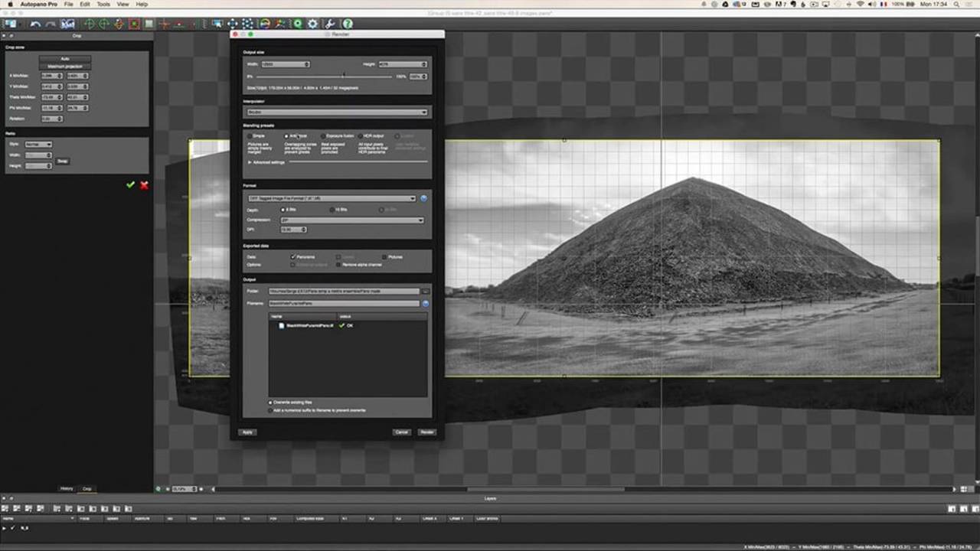Switch to the History tab
This screenshot has width=980, height=551.
click(x=67, y=488)
